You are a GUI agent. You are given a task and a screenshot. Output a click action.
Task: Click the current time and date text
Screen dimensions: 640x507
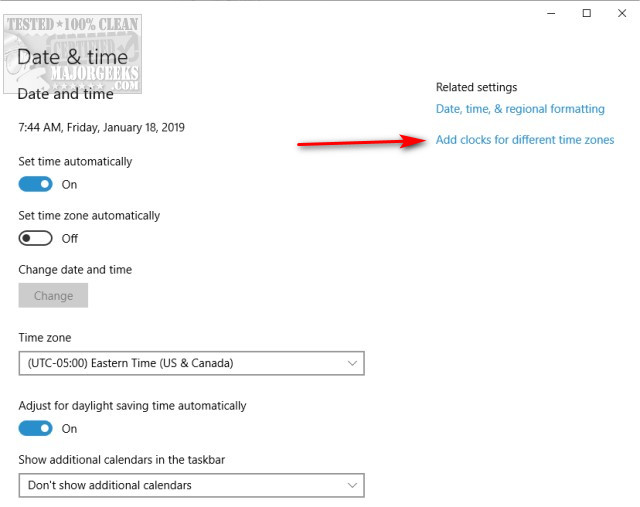coord(102,128)
